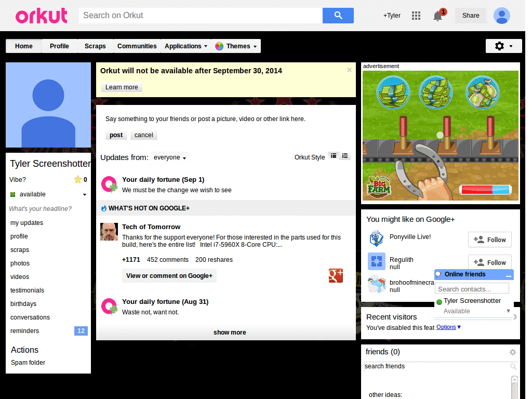Click the Big Farm advertisement

pyautogui.click(x=441, y=136)
